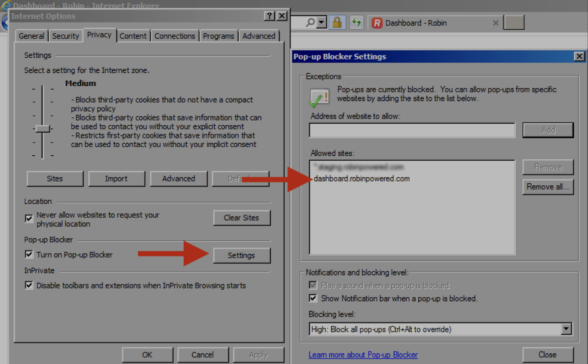This screenshot has height=364, width=588.
Task: Click the pop-up blocker exceptions info icon
Action: tap(319, 96)
